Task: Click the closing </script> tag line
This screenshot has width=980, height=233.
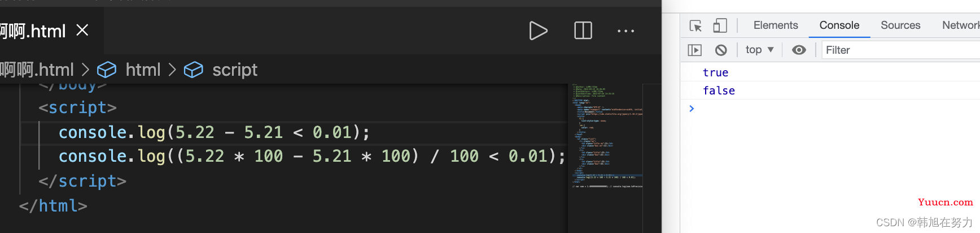Action: coord(82,181)
